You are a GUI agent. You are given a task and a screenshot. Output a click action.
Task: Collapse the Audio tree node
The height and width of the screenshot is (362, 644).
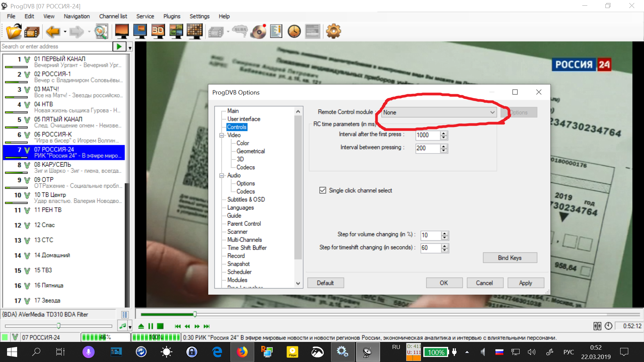[221, 175]
